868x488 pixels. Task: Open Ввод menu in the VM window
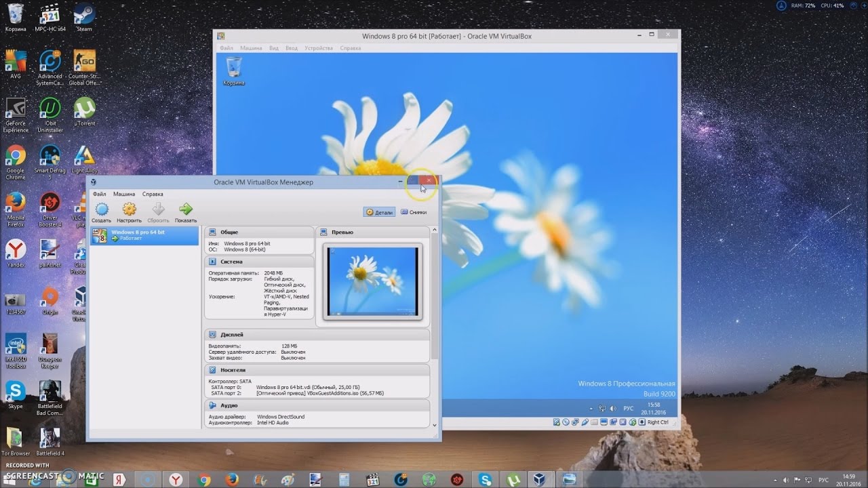click(292, 48)
